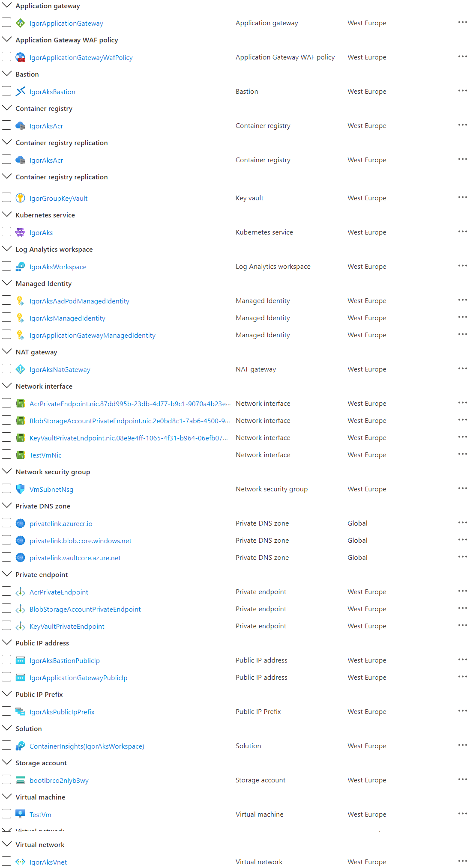Click the virtual network icon beside IgorAksVnet

(x=20, y=862)
